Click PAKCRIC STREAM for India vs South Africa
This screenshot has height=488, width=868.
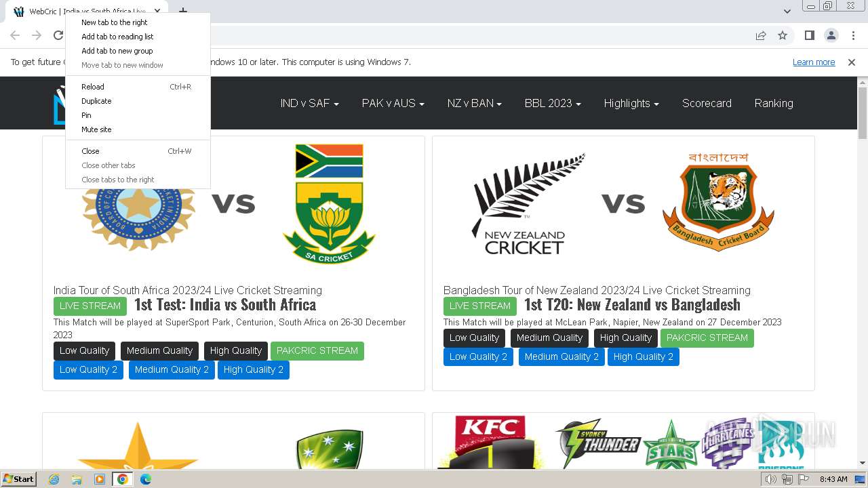317,350
